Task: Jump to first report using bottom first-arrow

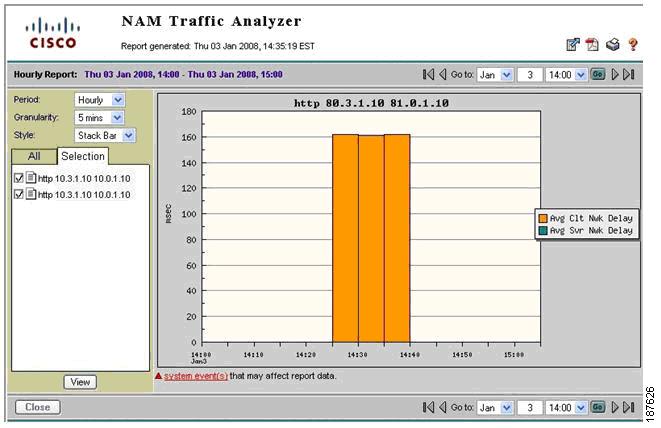Action: (428, 407)
